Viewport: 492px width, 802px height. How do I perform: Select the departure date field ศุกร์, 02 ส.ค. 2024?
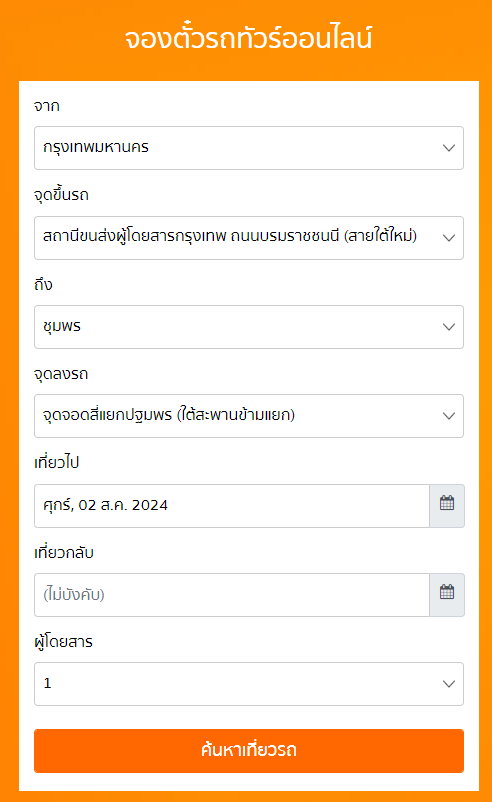click(x=232, y=506)
